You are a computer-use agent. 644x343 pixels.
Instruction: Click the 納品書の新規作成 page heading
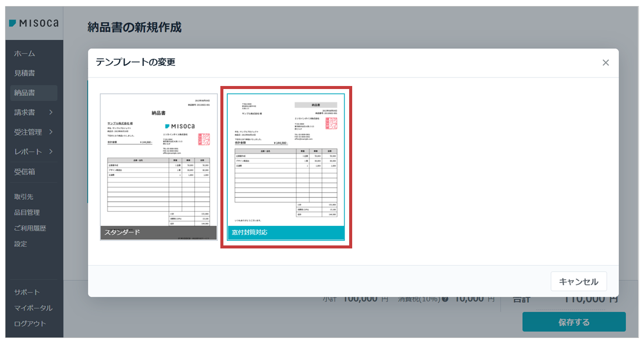tap(134, 27)
